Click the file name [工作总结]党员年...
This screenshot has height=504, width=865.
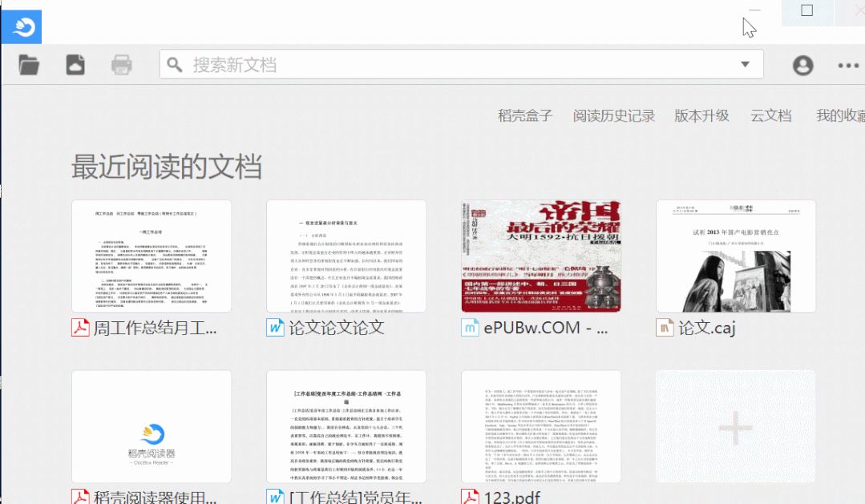click(x=355, y=497)
